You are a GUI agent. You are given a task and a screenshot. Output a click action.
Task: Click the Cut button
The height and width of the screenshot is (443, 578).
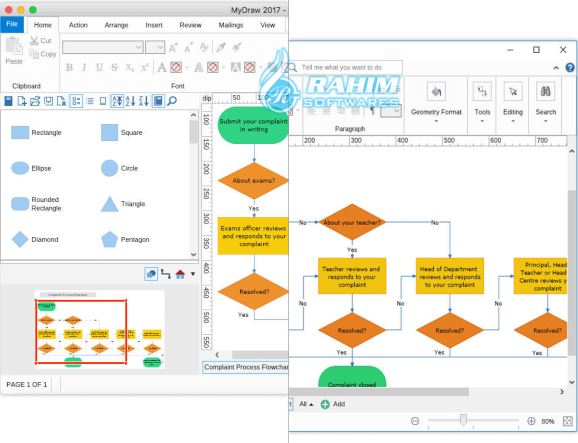coord(41,41)
